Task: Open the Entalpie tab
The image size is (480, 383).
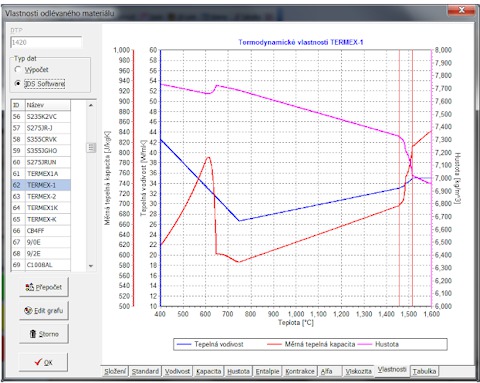Action: point(267,371)
